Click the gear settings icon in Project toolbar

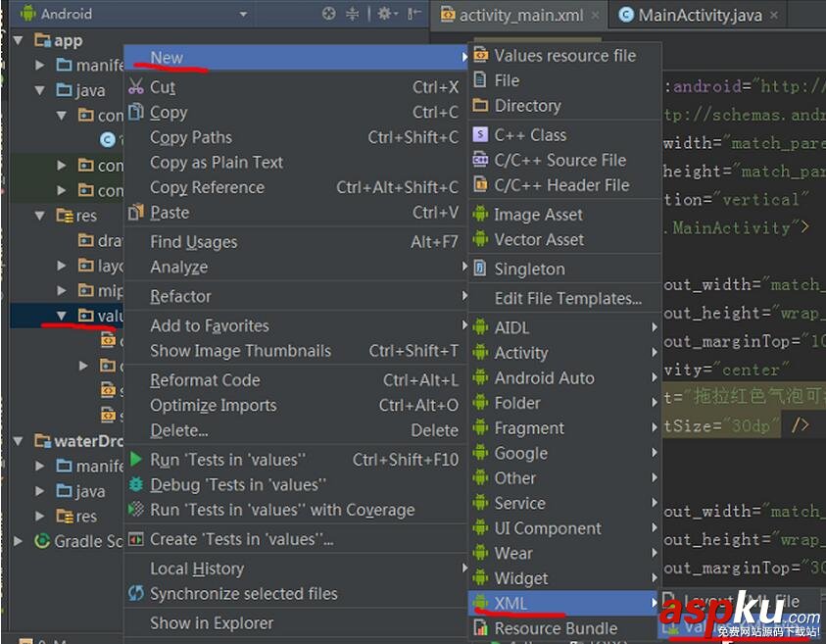[386, 14]
